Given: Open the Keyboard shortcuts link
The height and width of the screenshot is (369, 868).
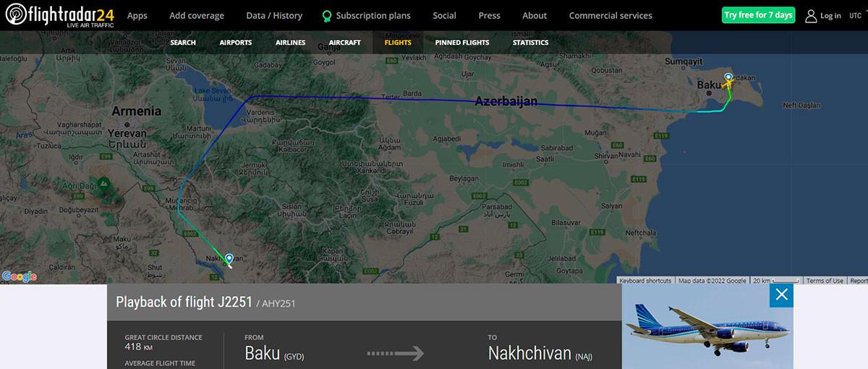Looking at the screenshot, I should [x=645, y=281].
